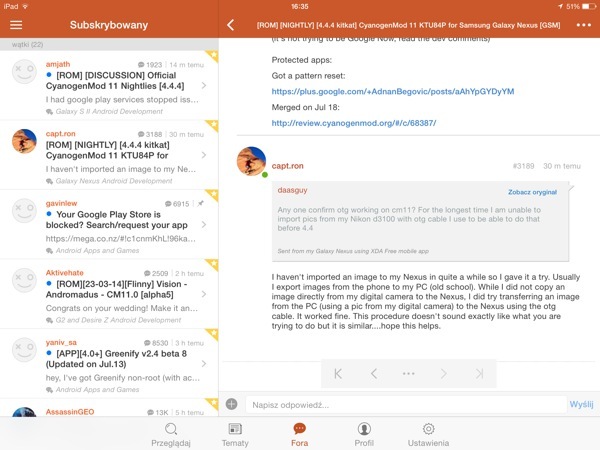Screen dimensions: 600x450
Task: Tap battery indicator in status bar
Action: point(587,7)
